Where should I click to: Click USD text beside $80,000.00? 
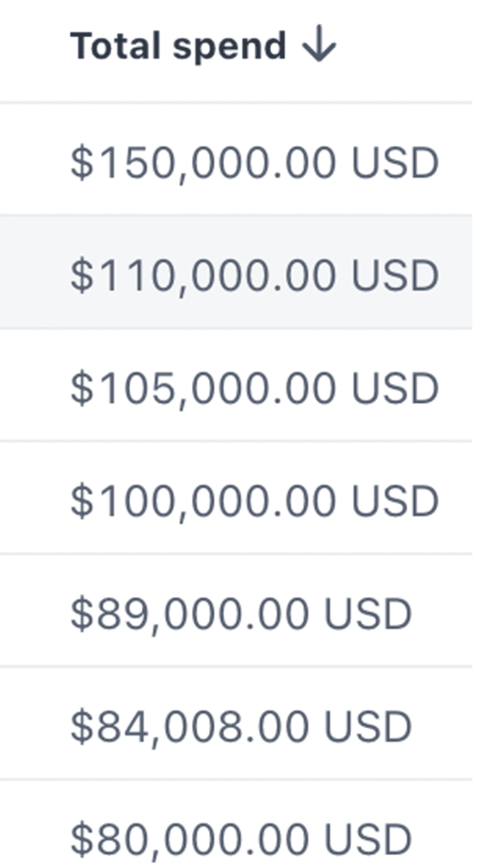pos(367,839)
